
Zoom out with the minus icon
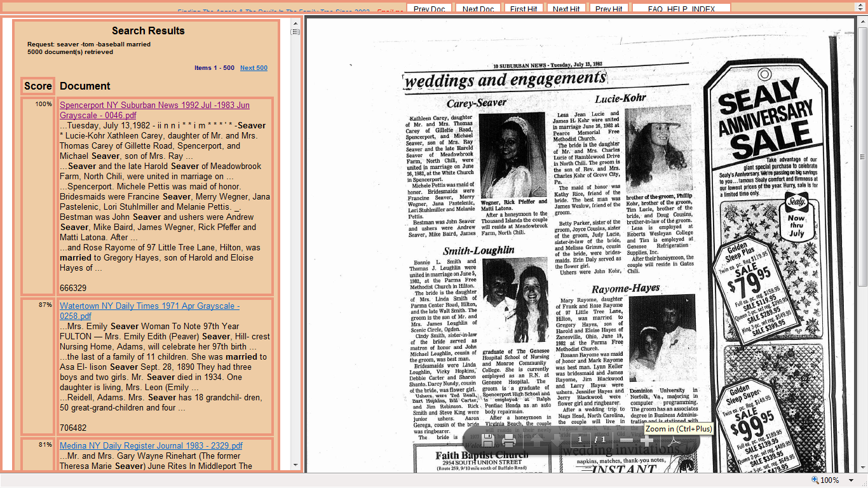tap(627, 440)
